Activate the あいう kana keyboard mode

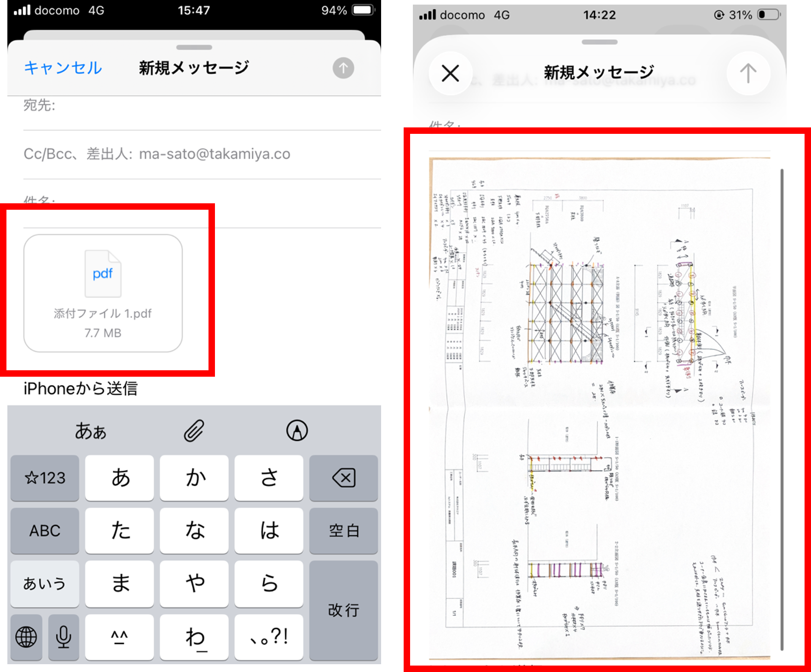tap(45, 584)
